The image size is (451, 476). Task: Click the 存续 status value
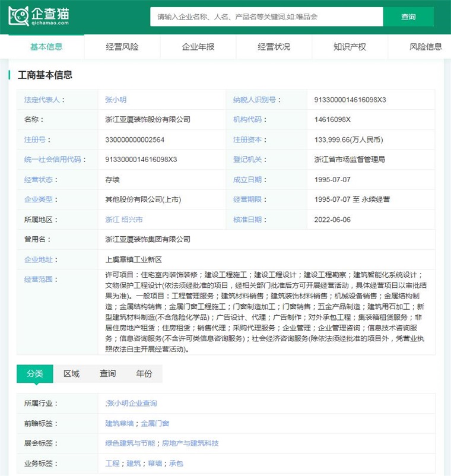[x=112, y=180]
